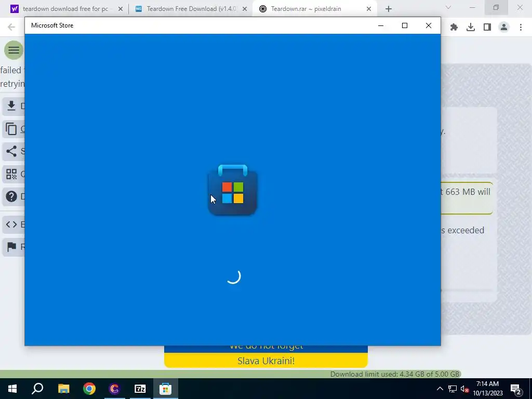Toggle Chrome side panel
Screen dimensions: 532x399
pos(487,27)
